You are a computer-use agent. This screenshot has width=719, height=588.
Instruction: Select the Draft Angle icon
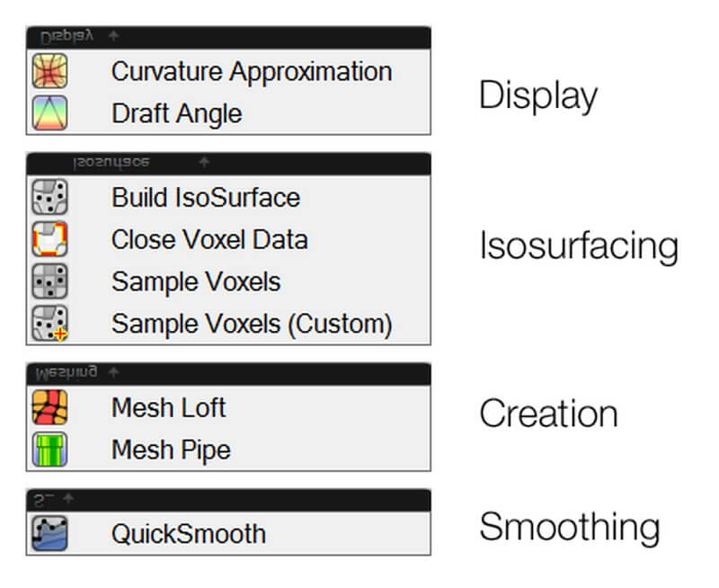(49, 113)
